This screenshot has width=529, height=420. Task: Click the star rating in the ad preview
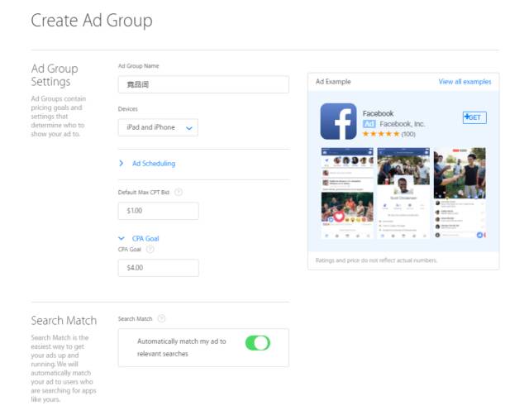tap(380, 134)
